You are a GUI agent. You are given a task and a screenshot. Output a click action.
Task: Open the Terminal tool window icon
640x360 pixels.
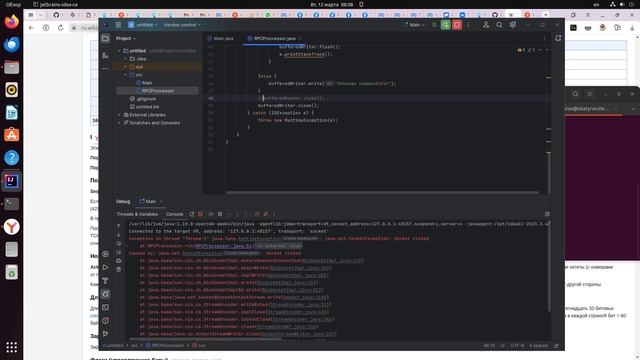105,307
